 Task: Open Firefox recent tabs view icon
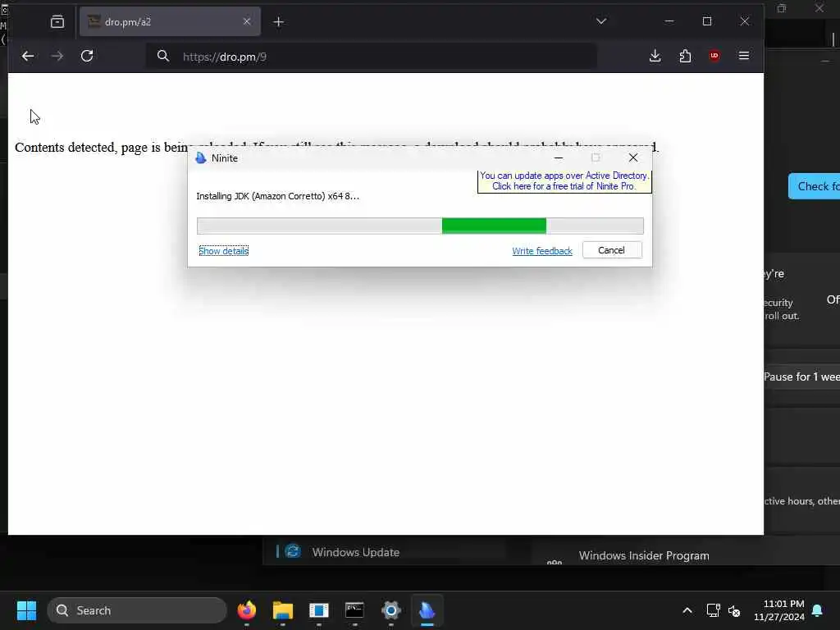point(57,21)
